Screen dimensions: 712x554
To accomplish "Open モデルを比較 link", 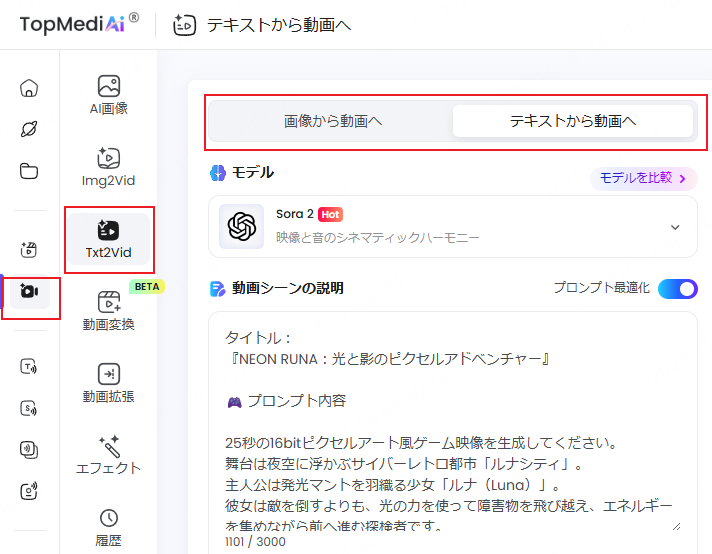I will coord(643,178).
